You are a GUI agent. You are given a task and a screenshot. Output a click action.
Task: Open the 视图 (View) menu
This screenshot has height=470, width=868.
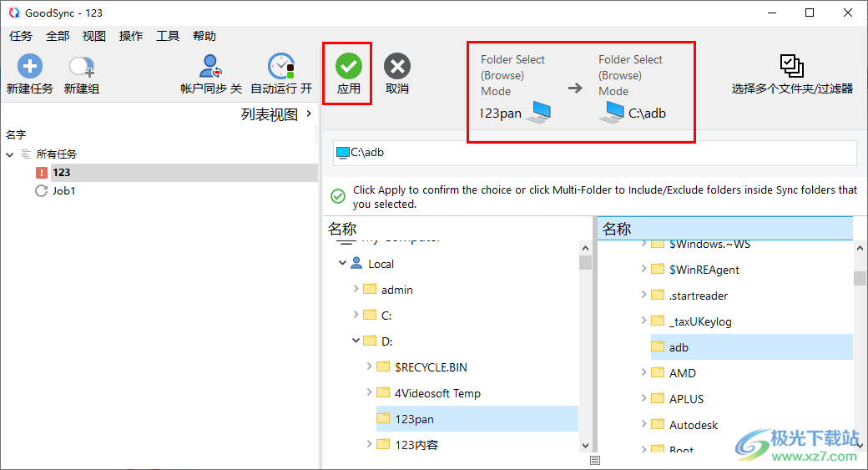[x=94, y=36]
